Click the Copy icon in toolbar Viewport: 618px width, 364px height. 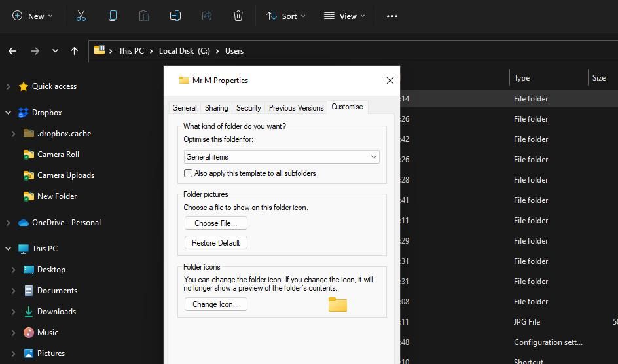(113, 16)
